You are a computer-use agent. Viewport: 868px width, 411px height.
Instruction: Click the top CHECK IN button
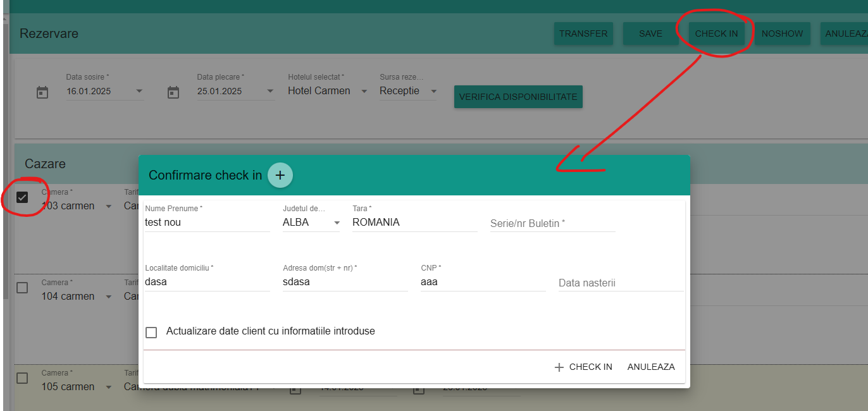point(716,34)
